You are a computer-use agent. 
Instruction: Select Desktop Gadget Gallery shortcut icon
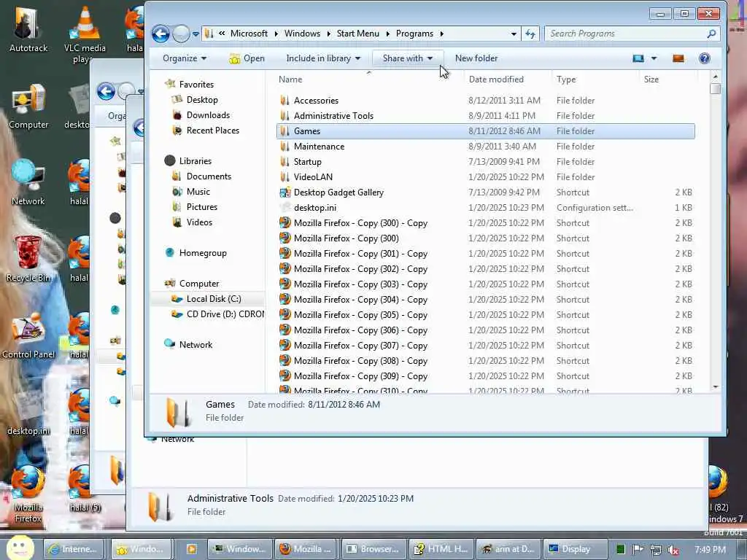click(285, 192)
